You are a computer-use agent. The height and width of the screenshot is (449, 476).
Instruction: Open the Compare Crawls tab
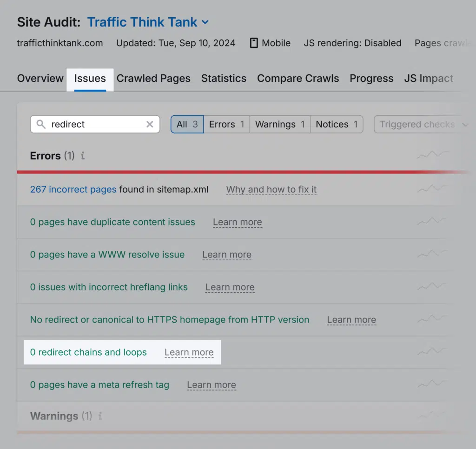click(298, 78)
